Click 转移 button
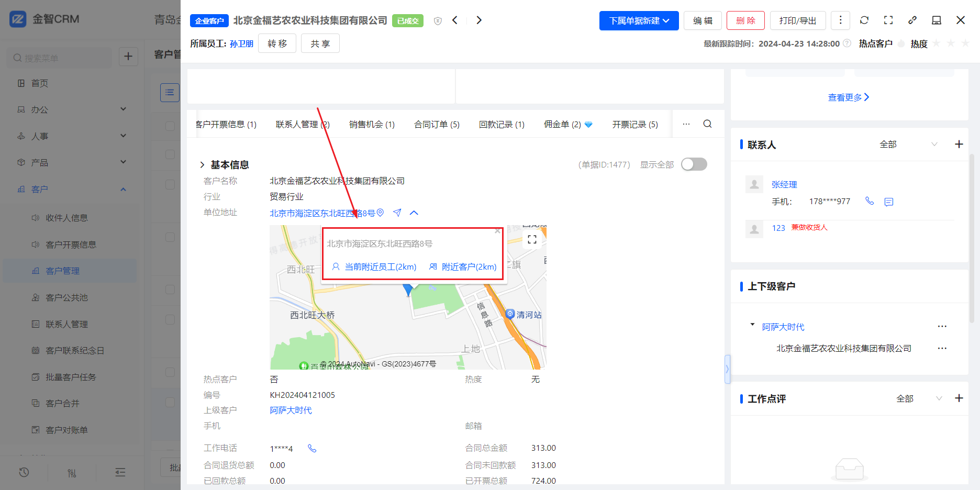The width and height of the screenshot is (980, 490). pyautogui.click(x=277, y=43)
